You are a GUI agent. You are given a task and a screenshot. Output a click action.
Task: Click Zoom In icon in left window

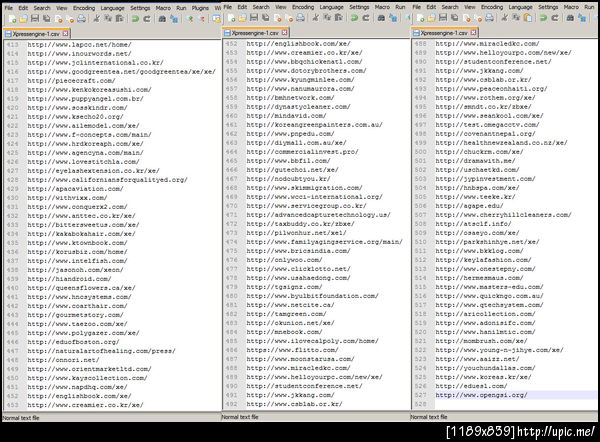[190, 18]
